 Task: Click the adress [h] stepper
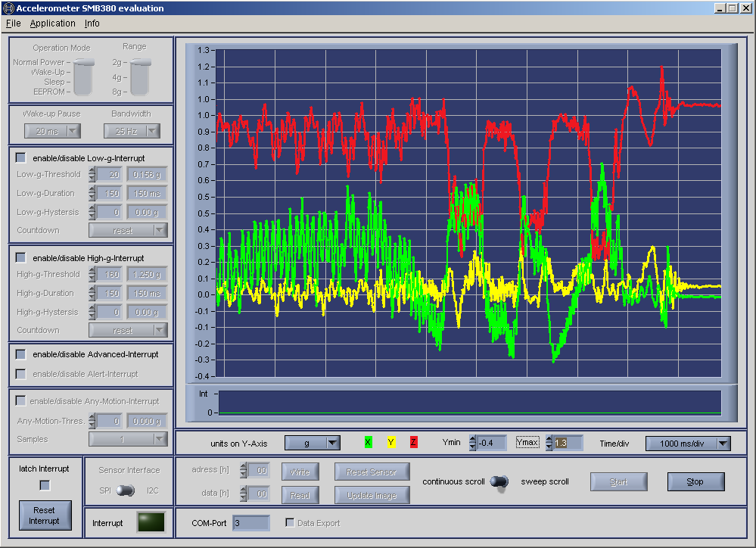[x=243, y=470]
